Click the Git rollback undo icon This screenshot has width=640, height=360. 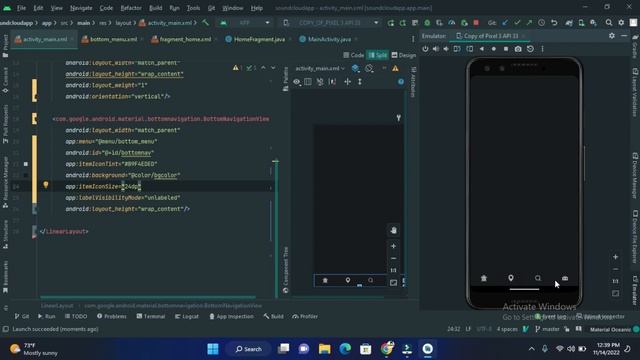(554, 23)
